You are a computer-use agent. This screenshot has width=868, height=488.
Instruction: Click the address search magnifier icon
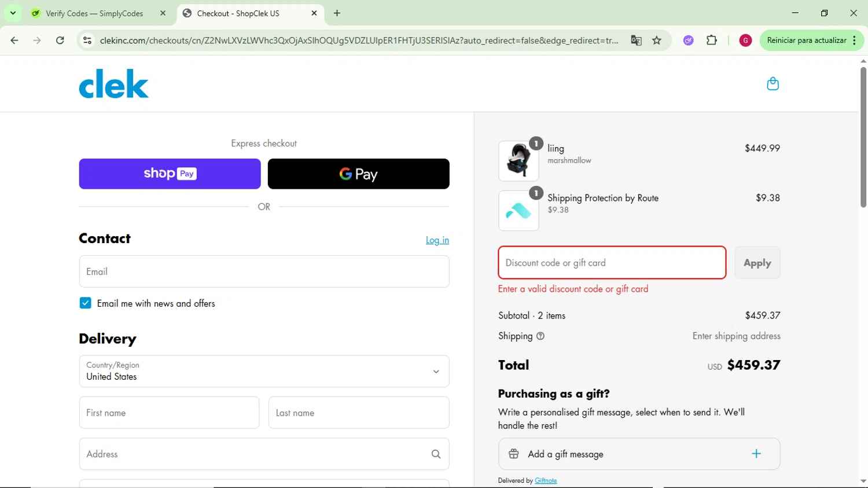[x=436, y=454]
